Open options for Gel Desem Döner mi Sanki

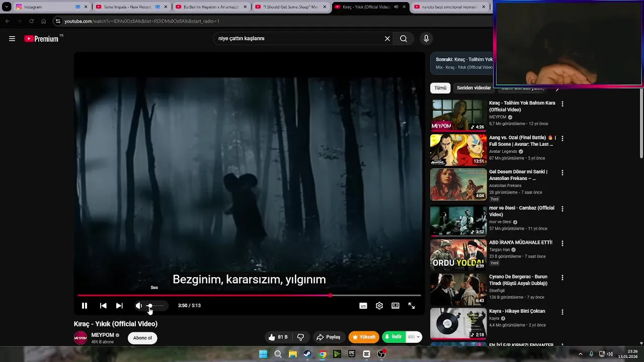[562, 172]
